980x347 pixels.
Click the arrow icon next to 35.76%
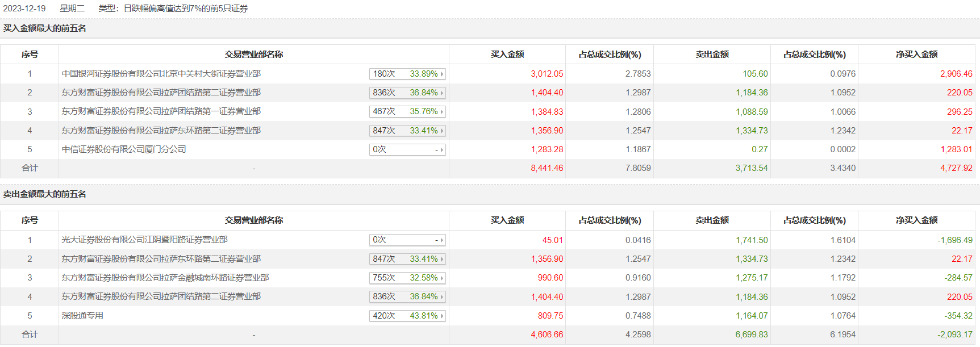(x=442, y=112)
